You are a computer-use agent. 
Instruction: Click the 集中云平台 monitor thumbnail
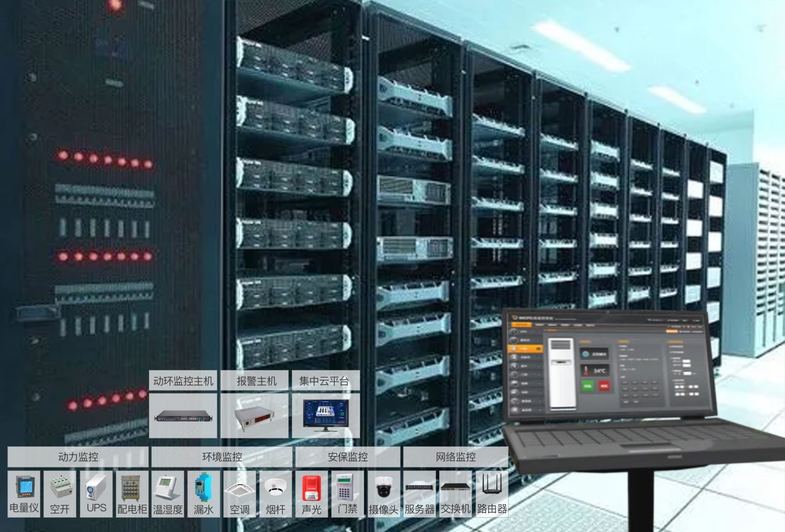coord(326,415)
